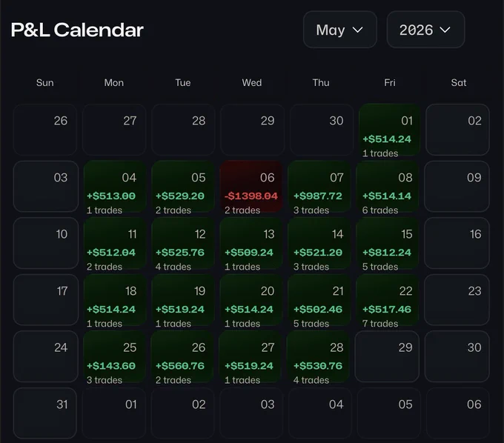Viewport: 504px width, 443px height.
Task: Select the empty Sunday 31 cell
Action: pyautogui.click(x=45, y=413)
